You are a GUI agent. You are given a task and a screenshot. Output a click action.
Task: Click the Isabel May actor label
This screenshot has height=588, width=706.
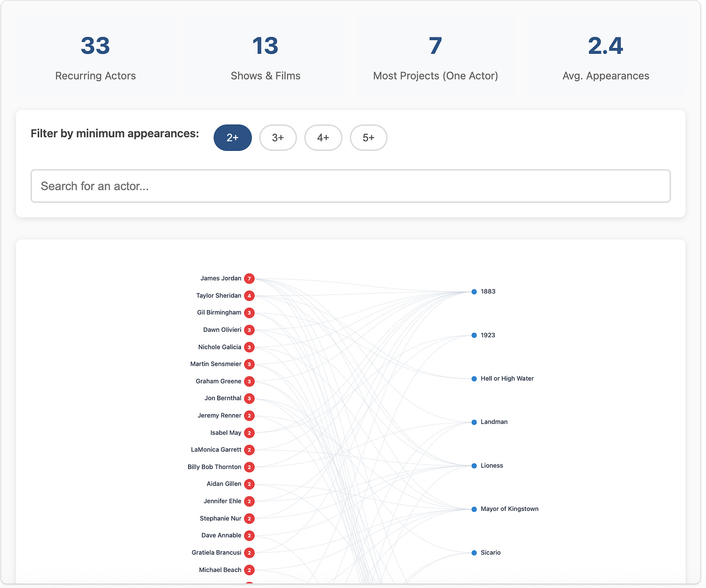click(x=225, y=433)
